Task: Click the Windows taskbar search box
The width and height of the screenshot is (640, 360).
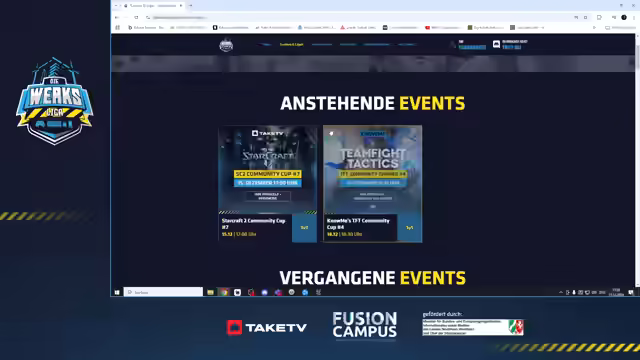Action: click(x=163, y=292)
